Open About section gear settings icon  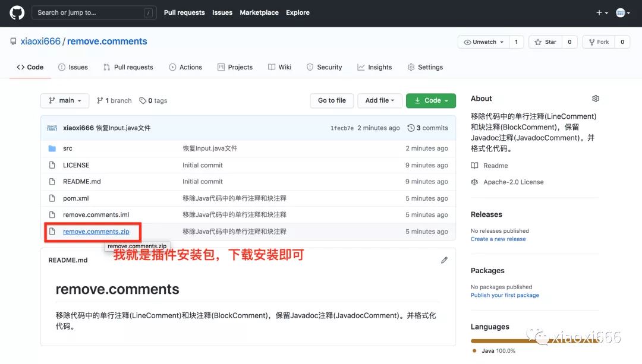(596, 99)
